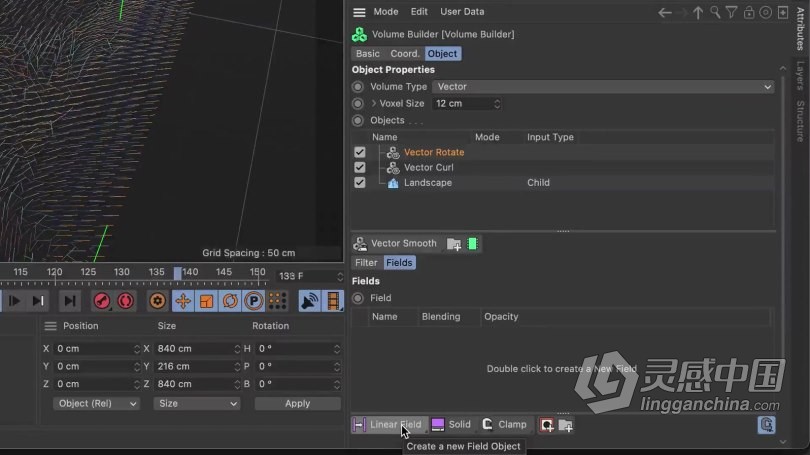Click the record active objects button
Image resolution: width=810 pixels, height=455 pixels.
102,301
